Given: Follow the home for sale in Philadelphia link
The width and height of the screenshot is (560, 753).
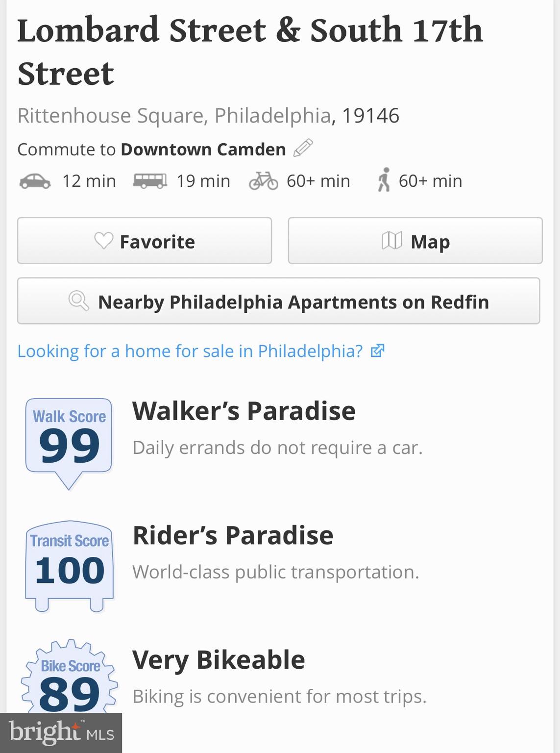Looking at the screenshot, I should tap(190, 351).
